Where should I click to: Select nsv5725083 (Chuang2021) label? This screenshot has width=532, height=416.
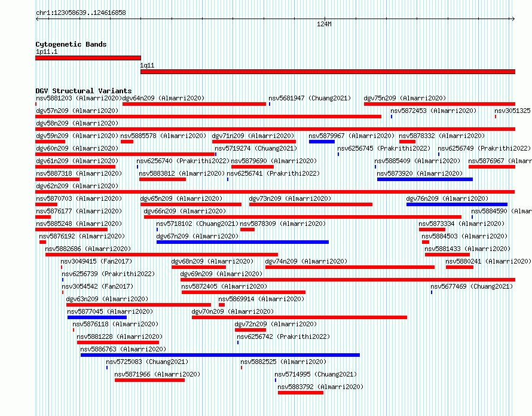point(147,362)
